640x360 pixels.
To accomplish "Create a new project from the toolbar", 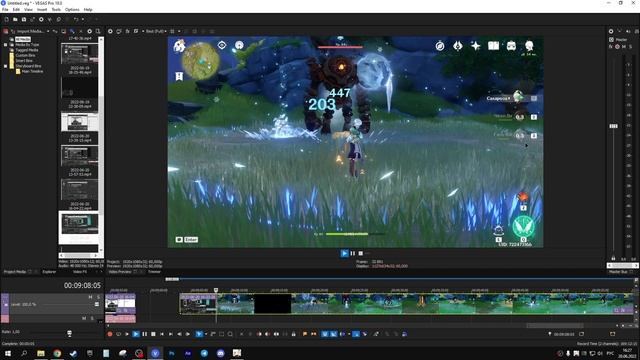I will (6, 19).
